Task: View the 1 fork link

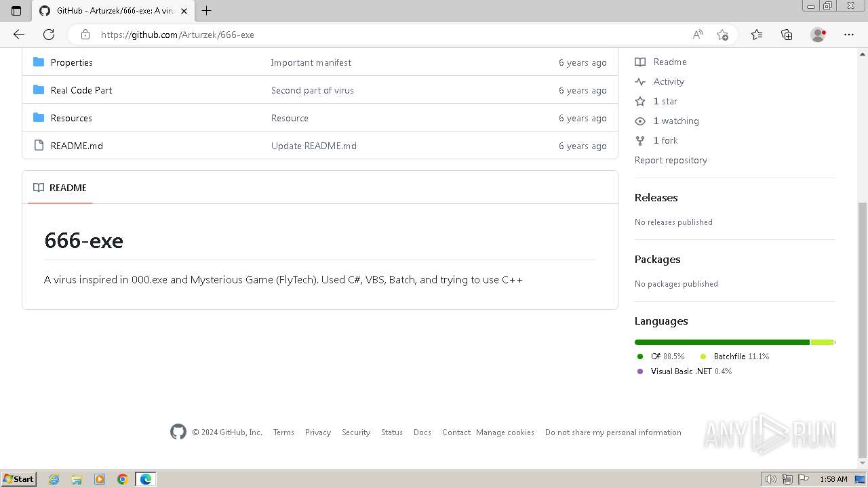Action: tap(656, 140)
